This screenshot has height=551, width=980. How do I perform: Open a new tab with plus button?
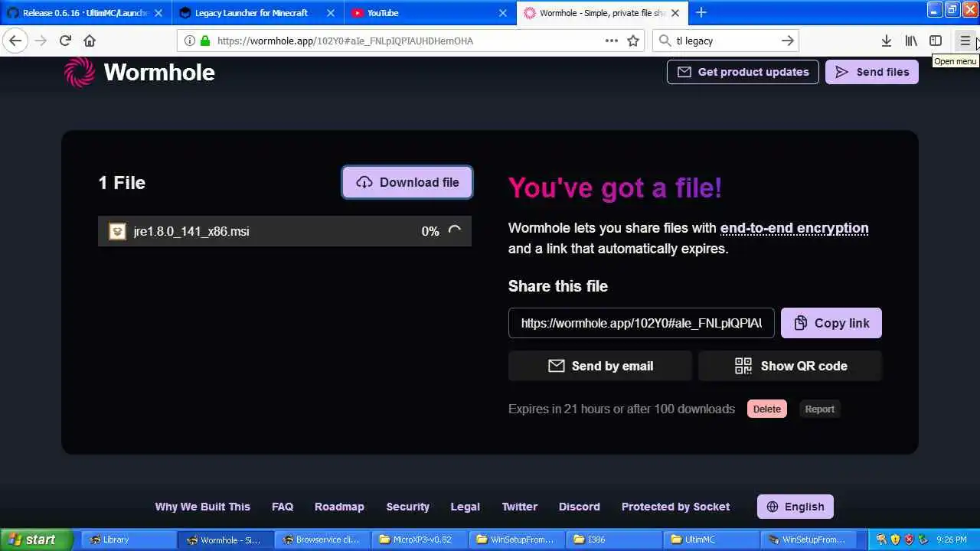701,12
